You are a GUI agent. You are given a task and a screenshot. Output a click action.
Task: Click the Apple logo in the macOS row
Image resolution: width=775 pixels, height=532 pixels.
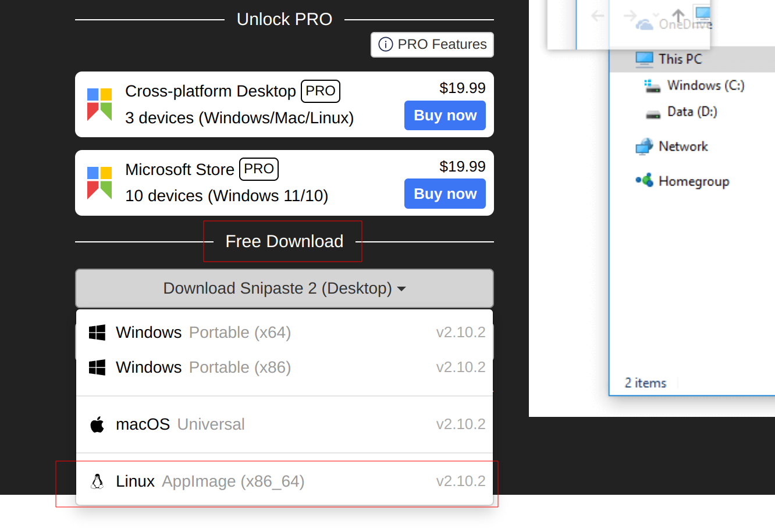click(97, 424)
